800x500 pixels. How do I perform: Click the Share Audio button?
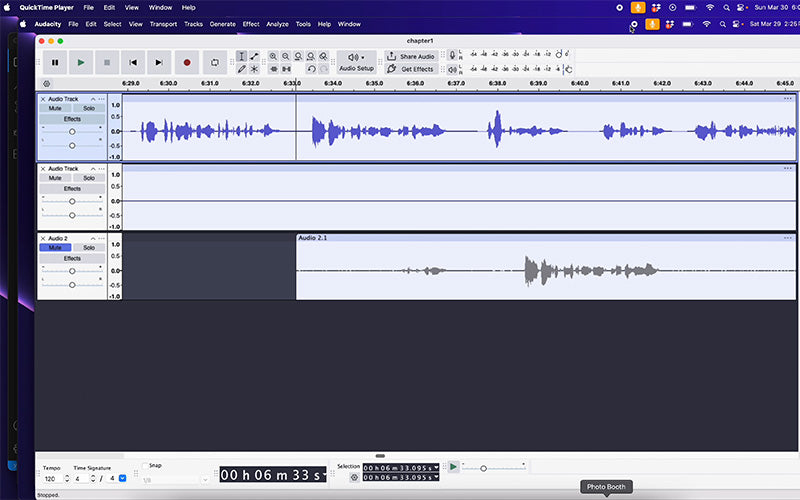[410, 56]
